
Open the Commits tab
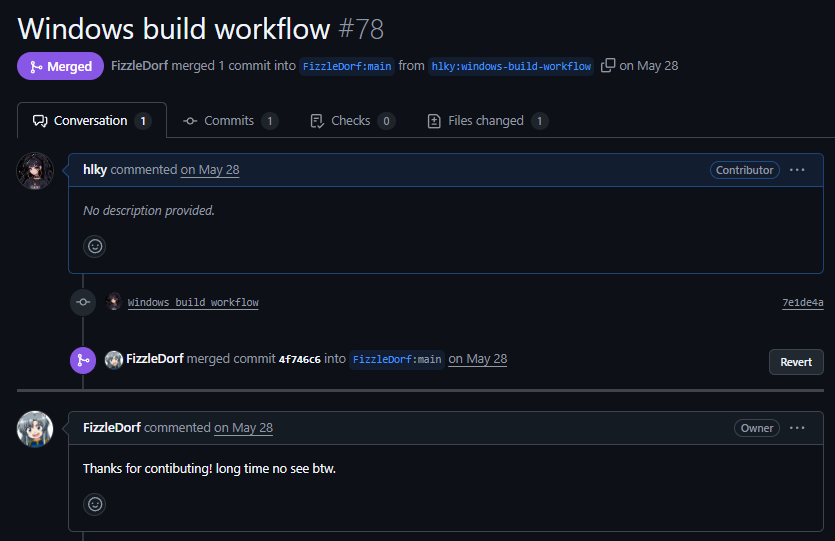(x=230, y=121)
